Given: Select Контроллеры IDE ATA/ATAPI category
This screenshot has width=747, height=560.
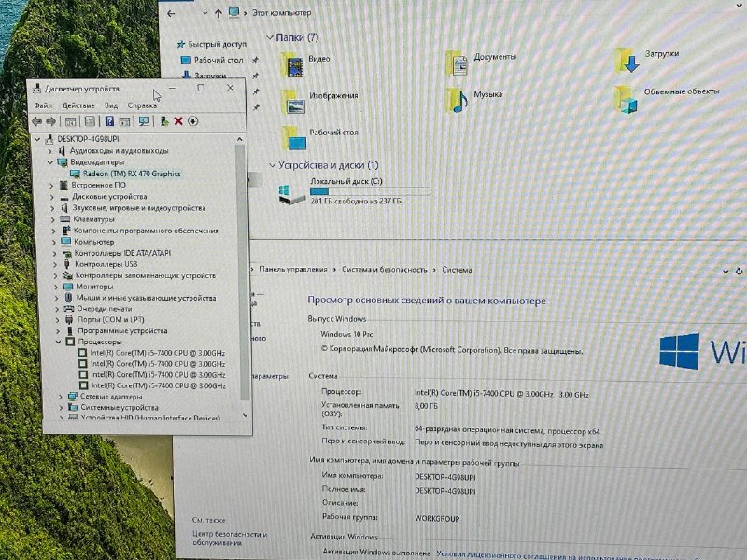Looking at the screenshot, I should point(122,253).
